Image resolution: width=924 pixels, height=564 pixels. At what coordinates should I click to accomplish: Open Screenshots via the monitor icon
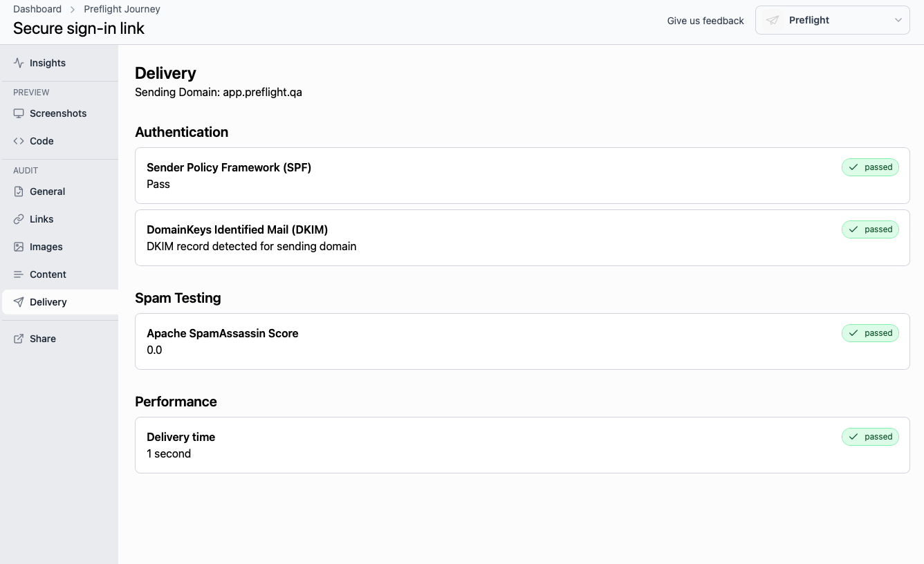pyautogui.click(x=18, y=113)
